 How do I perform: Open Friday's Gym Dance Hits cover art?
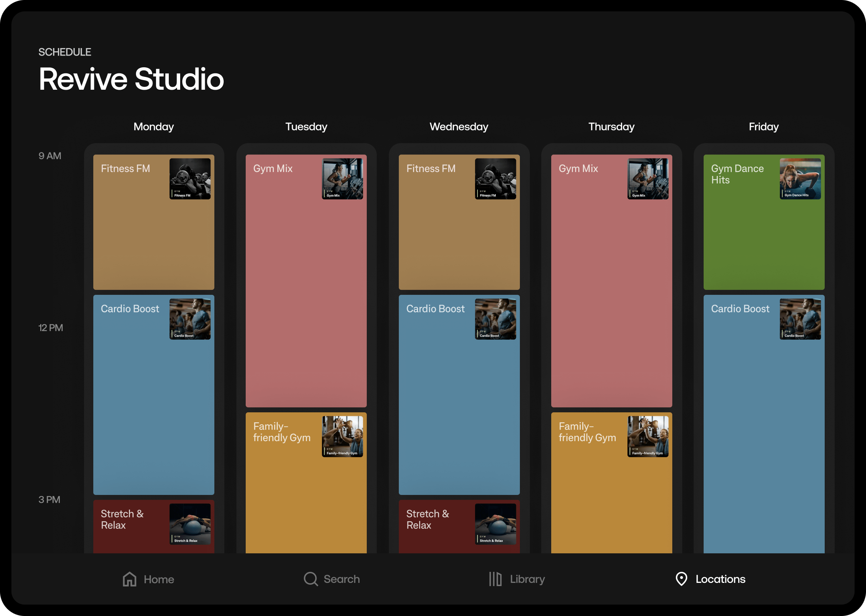click(x=800, y=179)
